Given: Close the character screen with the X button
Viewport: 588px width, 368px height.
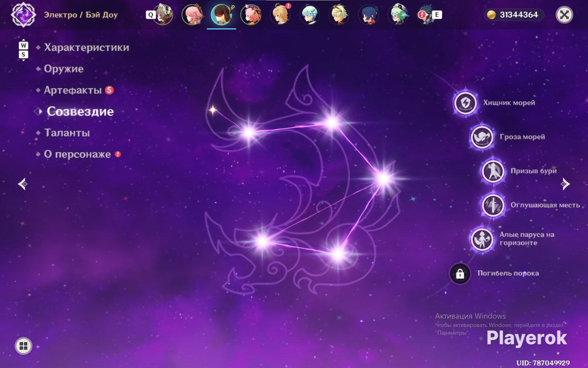Looking at the screenshot, I should [x=564, y=15].
